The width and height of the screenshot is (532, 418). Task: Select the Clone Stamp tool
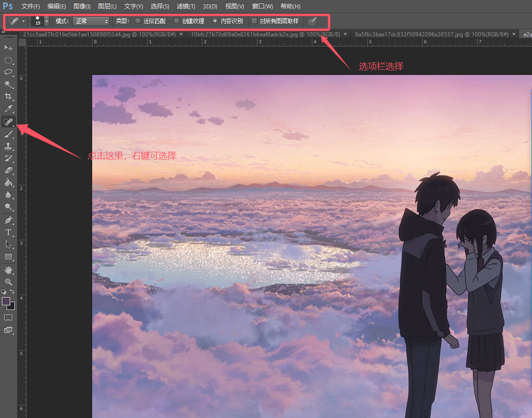[x=8, y=146]
